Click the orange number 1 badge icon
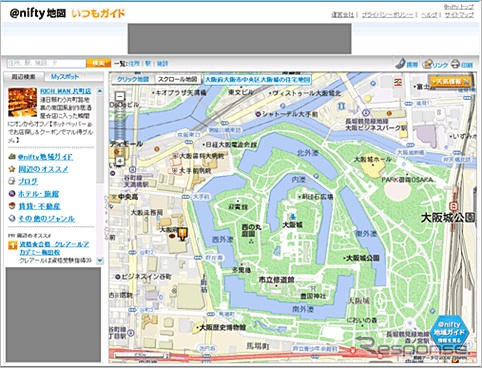Viewport: 482px width, 368px height. (12, 246)
